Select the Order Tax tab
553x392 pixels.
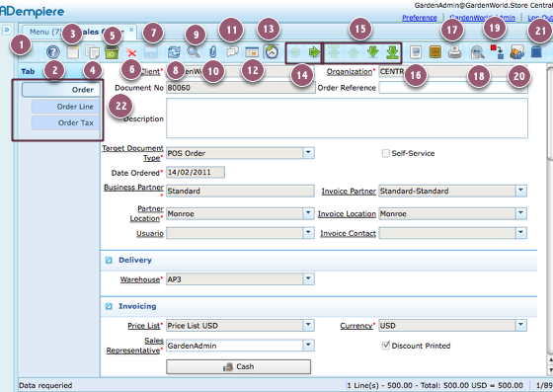(x=65, y=123)
